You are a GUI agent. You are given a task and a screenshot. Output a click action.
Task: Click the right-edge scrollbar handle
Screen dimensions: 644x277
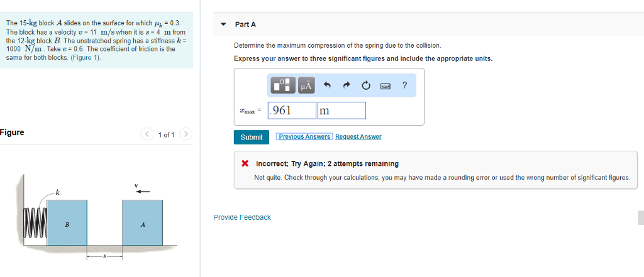(640, 217)
